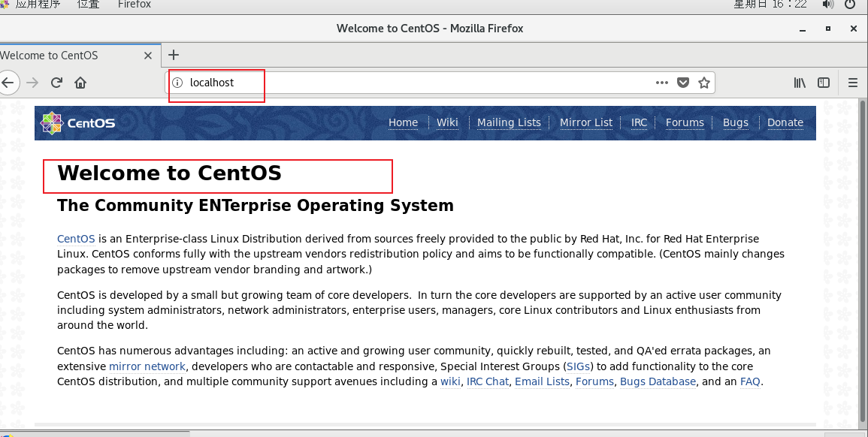
Task: Open the system power menu icon
Action: pos(850,5)
